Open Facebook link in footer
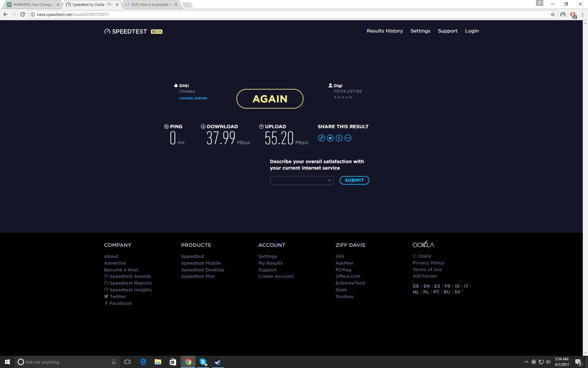The width and height of the screenshot is (588, 368). pos(118,303)
